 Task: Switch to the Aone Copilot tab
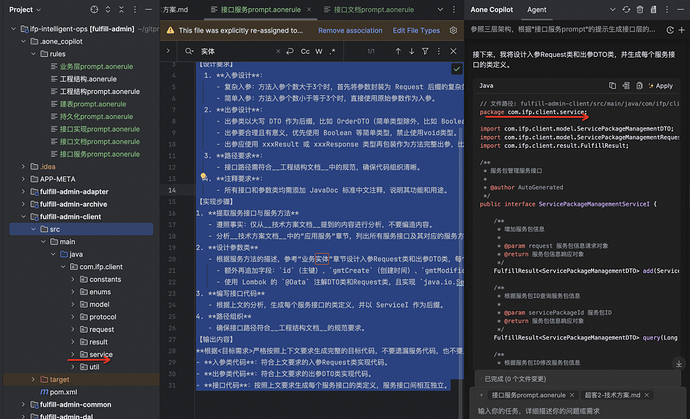492,9
